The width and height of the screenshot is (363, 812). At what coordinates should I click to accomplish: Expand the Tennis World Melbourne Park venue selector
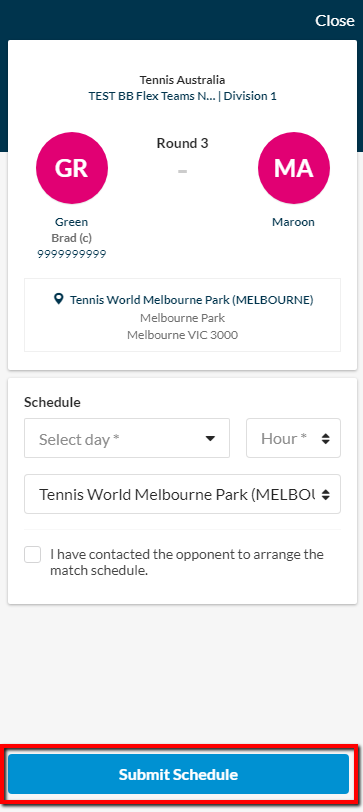coord(182,494)
